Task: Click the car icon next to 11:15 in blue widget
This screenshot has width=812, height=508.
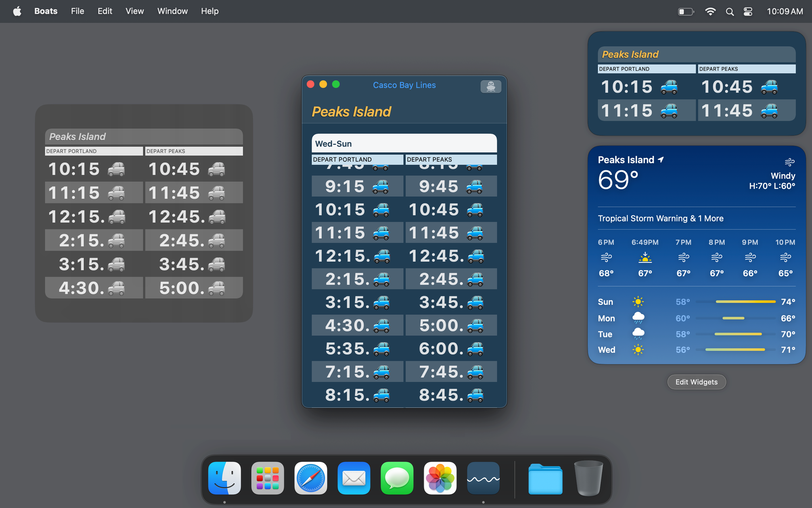Action: (669, 111)
